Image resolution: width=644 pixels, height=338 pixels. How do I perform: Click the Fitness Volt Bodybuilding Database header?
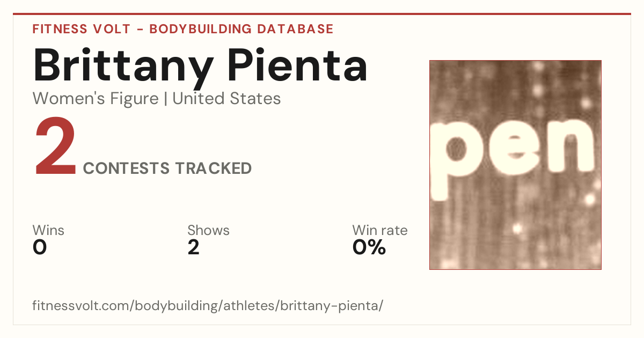click(x=183, y=29)
